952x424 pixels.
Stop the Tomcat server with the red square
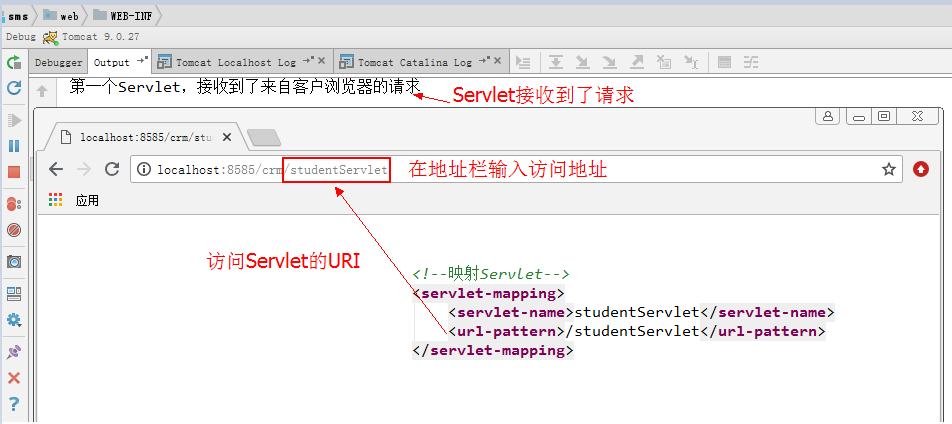coord(14,172)
